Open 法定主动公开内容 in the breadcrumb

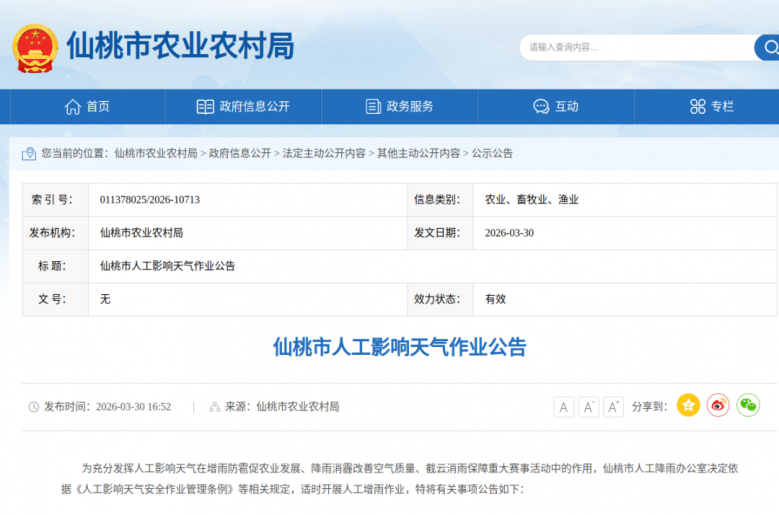324,153
